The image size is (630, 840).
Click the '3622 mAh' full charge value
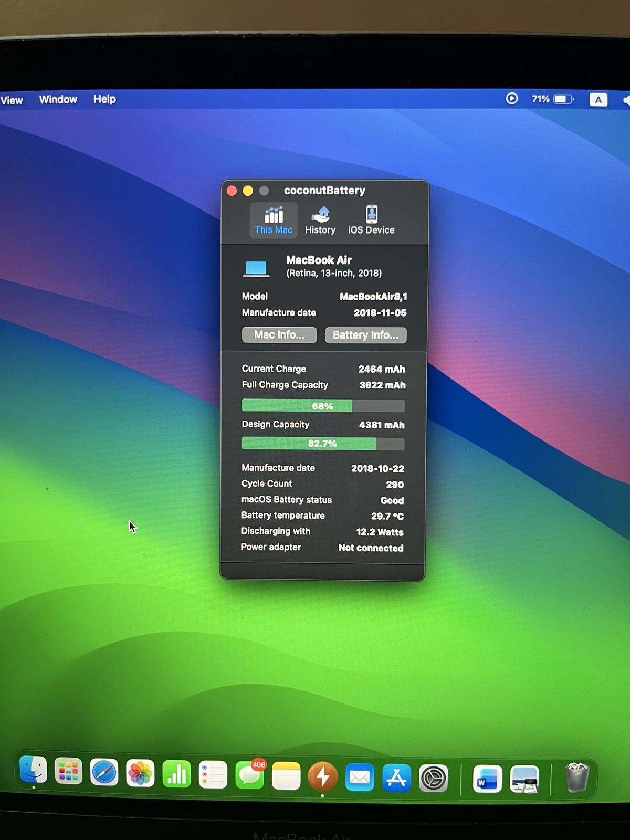383,385
